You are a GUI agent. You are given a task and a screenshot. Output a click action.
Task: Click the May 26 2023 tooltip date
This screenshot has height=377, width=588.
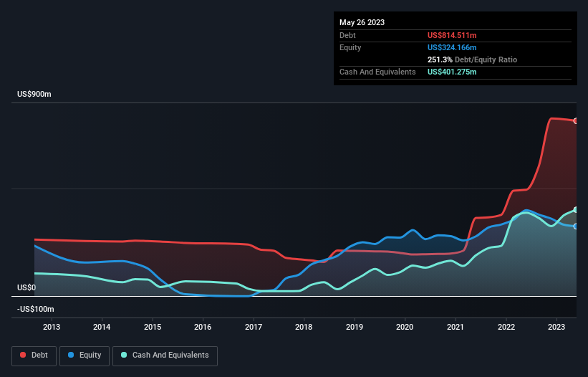362,22
